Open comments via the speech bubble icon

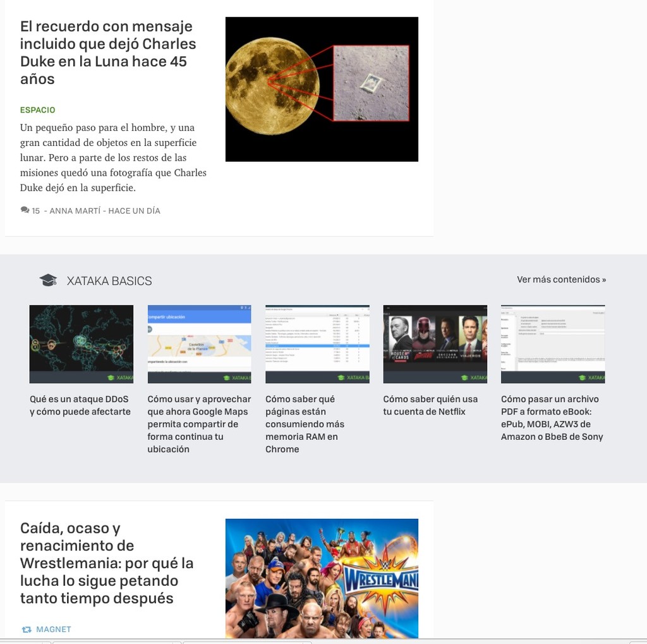pyautogui.click(x=24, y=209)
